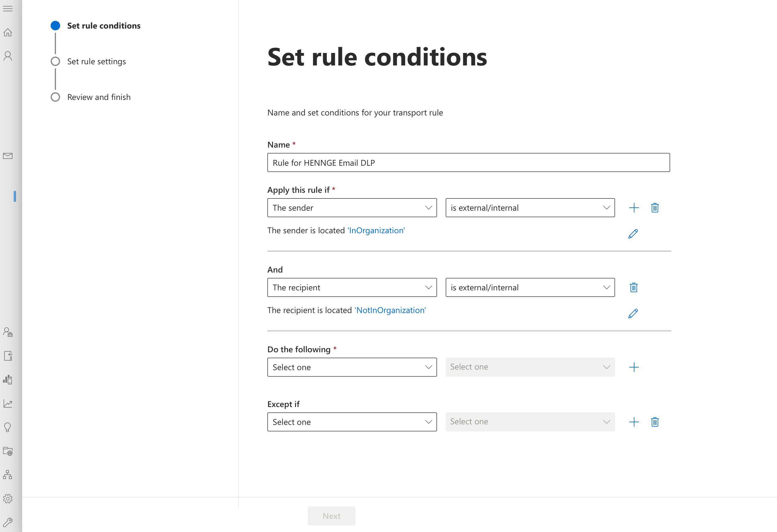777x532 pixels.
Task: Open the mail envelope icon in sidebar
Action: click(x=8, y=156)
